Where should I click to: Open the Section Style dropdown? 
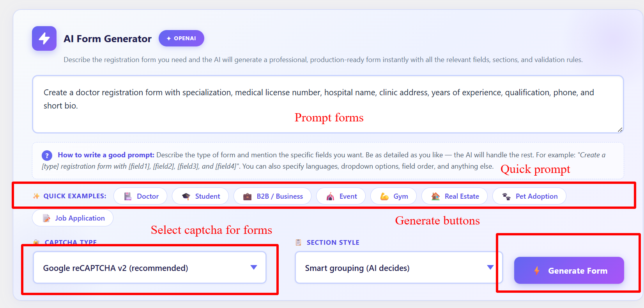click(x=399, y=267)
